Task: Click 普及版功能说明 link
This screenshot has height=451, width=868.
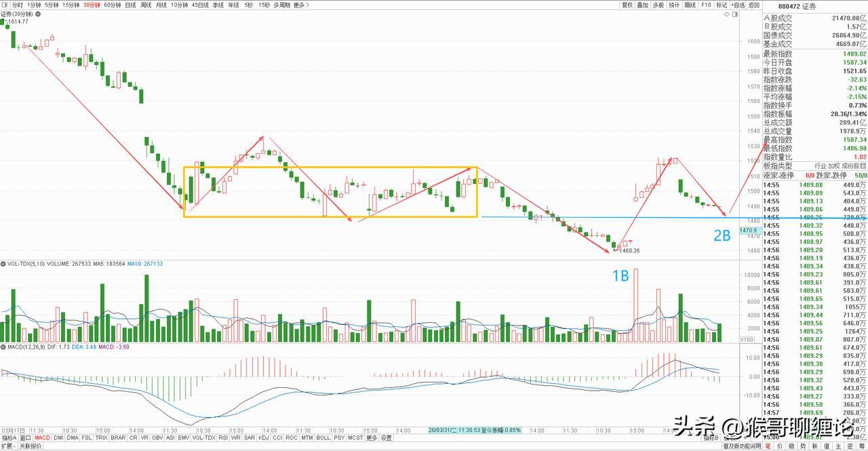Action: (x=742, y=446)
